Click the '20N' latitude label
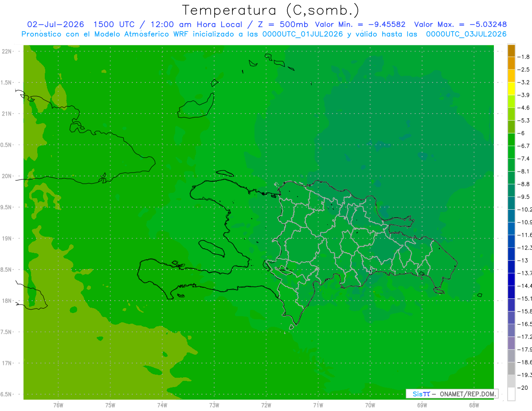This screenshot has width=532, height=411. [x=7, y=176]
